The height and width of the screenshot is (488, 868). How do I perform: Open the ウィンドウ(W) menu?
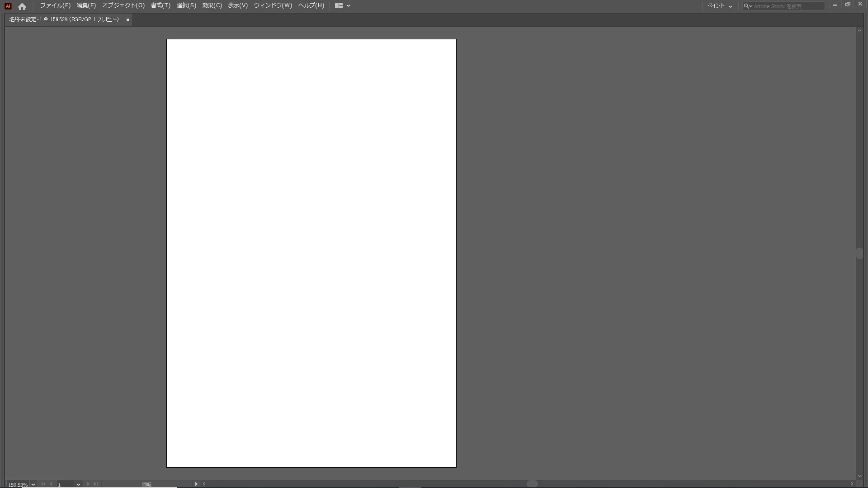(x=273, y=5)
